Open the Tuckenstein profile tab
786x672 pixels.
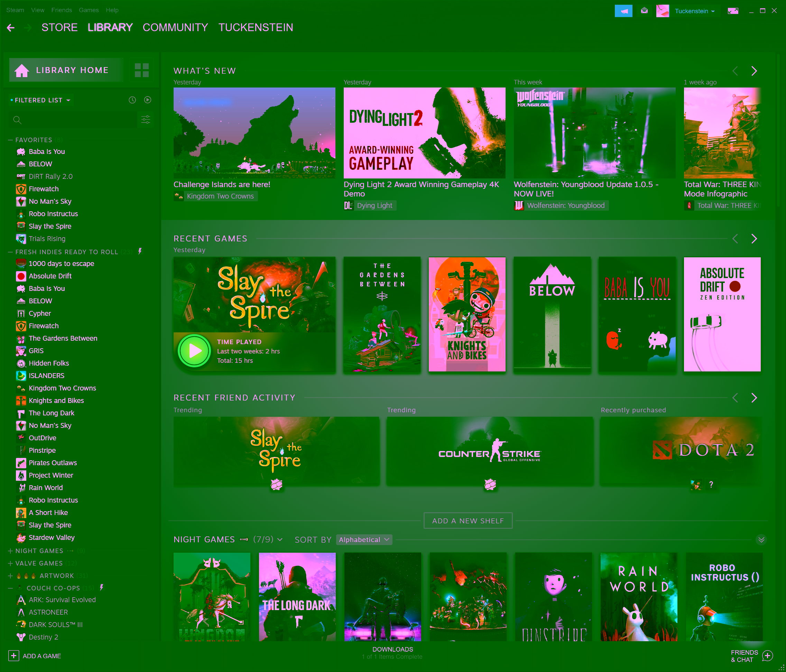click(x=256, y=27)
